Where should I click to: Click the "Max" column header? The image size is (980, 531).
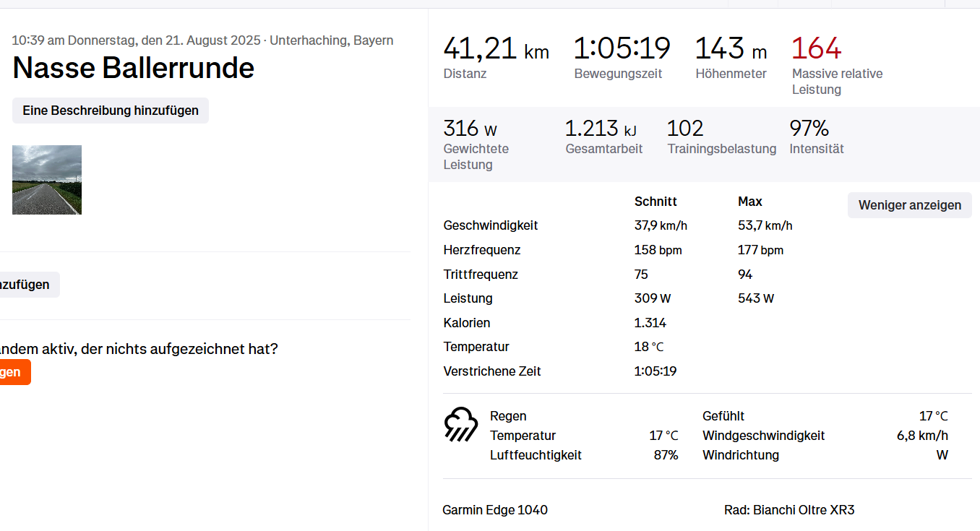(x=750, y=202)
